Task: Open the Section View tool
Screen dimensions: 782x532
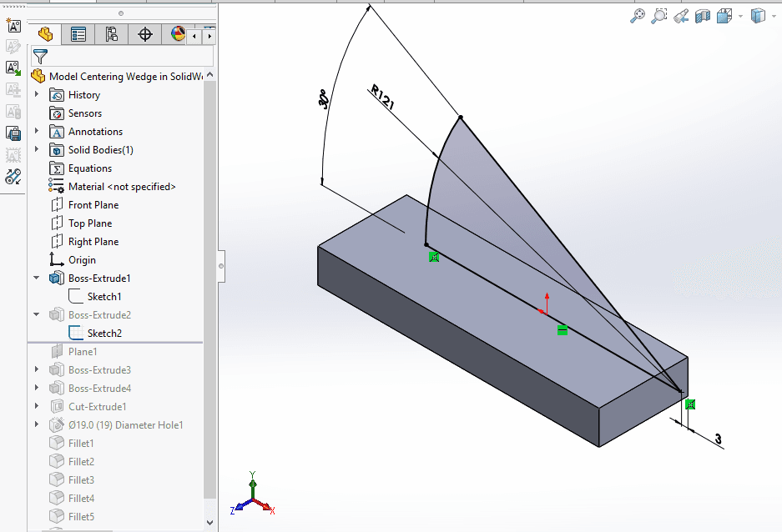Action: (702, 15)
